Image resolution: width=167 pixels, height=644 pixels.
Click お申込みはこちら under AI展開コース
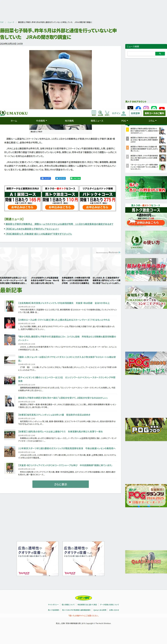pos(22,207)
